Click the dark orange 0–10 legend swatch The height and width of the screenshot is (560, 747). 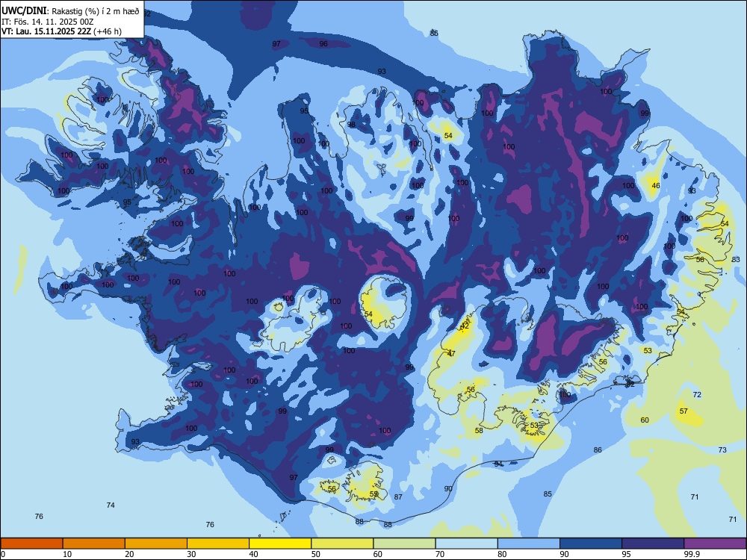(32, 544)
